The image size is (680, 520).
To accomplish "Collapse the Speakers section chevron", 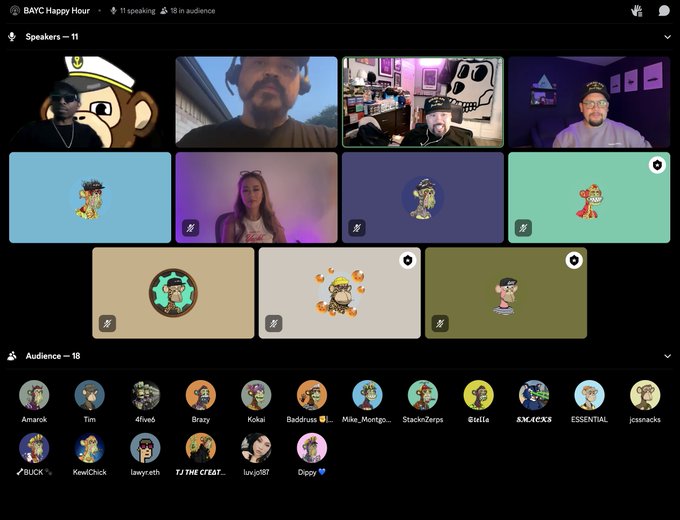I will coord(667,37).
